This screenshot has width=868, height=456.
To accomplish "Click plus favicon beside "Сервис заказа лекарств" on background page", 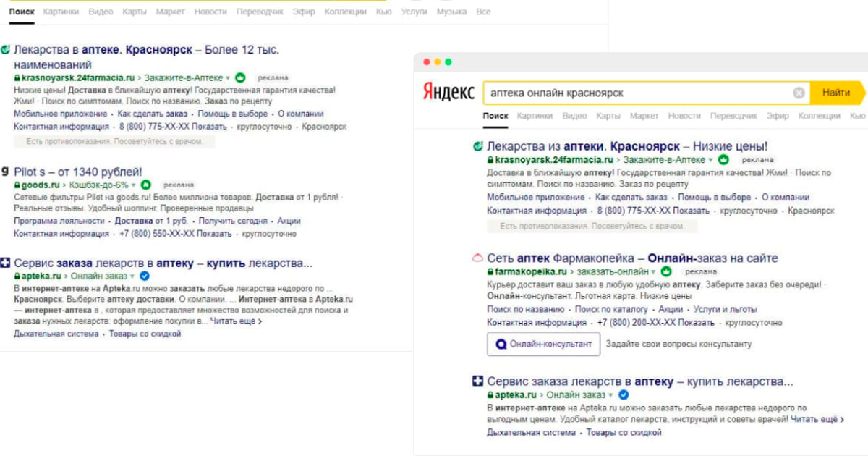I will point(6,263).
